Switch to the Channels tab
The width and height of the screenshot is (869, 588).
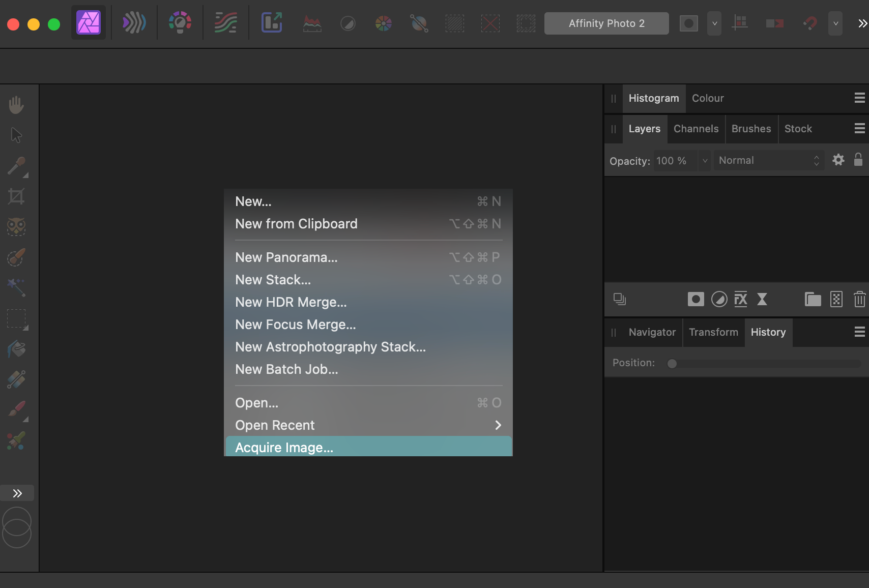click(696, 129)
